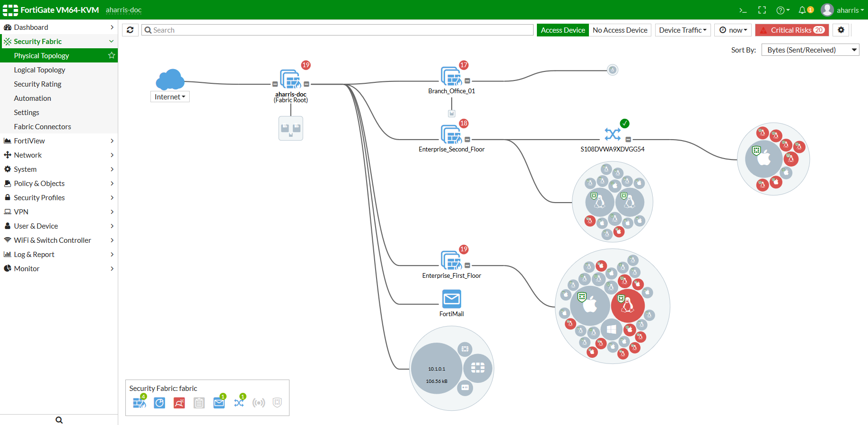Select the Access Device button
This screenshot has height=425, width=868.
click(x=562, y=30)
